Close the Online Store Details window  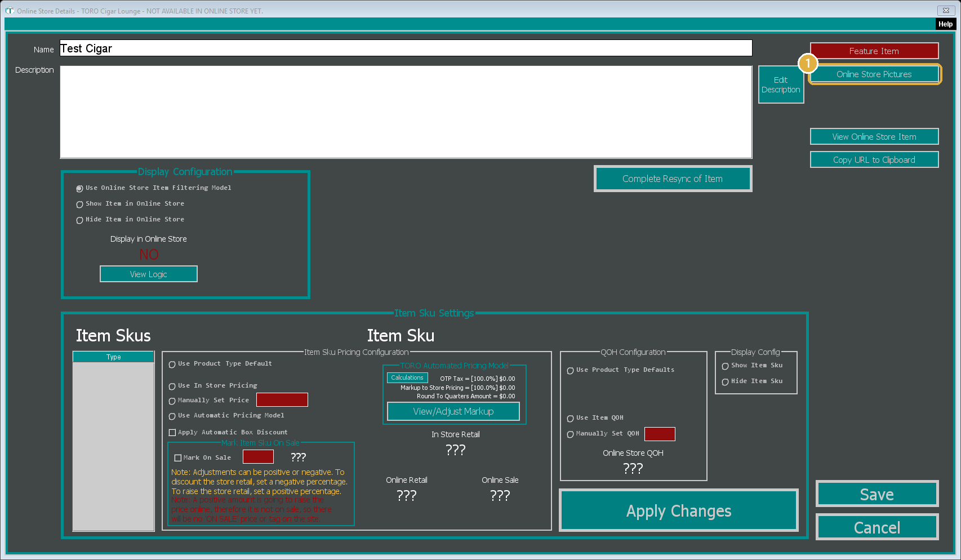point(946,10)
